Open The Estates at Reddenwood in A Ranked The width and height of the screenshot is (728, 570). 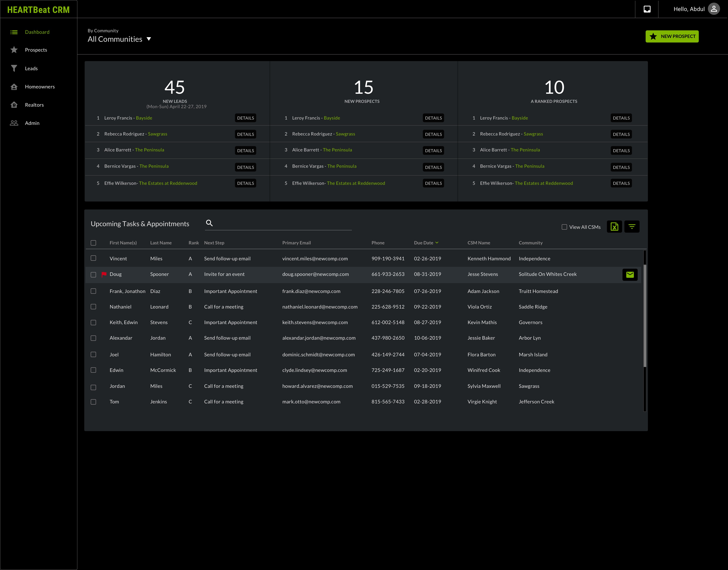click(544, 183)
